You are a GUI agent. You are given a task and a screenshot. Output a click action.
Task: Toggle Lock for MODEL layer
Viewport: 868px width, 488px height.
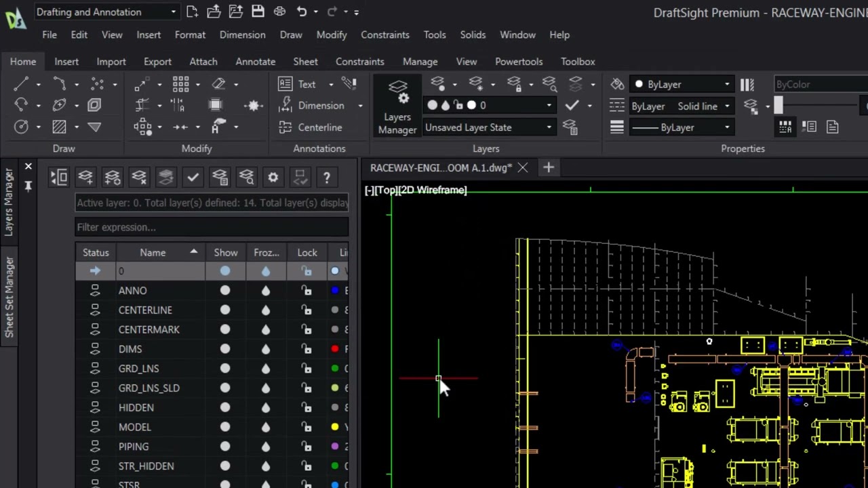[x=307, y=427]
